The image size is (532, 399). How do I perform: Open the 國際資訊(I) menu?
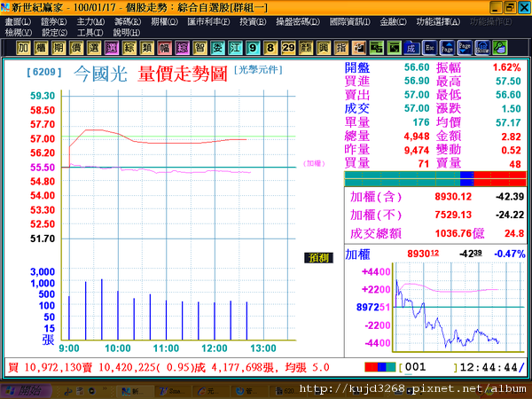tap(350, 21)
